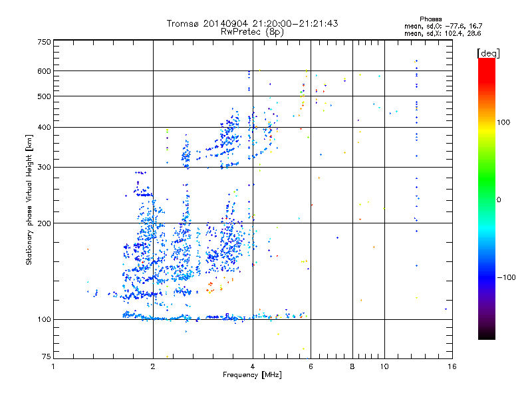
Task: Click the x-axis label '16'
Action: (452, 366)
